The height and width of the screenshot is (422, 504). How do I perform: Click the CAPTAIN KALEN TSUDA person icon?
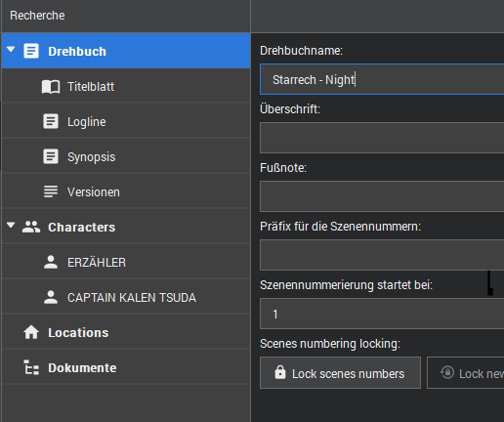point(51,297)
